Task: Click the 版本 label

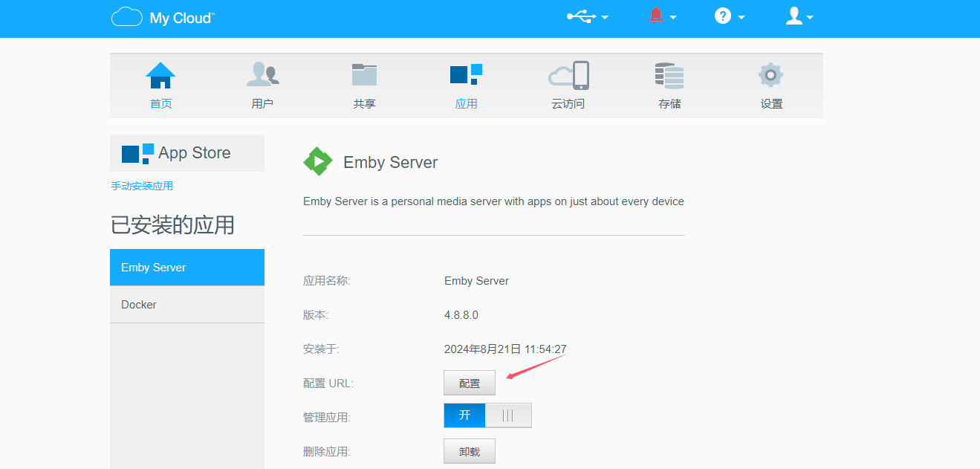Action: tap(316, 315)
